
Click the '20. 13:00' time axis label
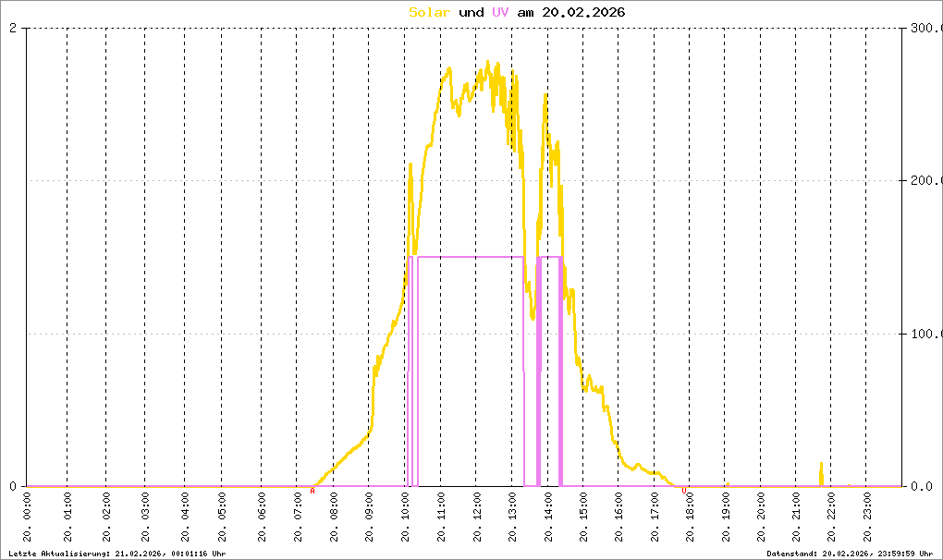point(512,517)
